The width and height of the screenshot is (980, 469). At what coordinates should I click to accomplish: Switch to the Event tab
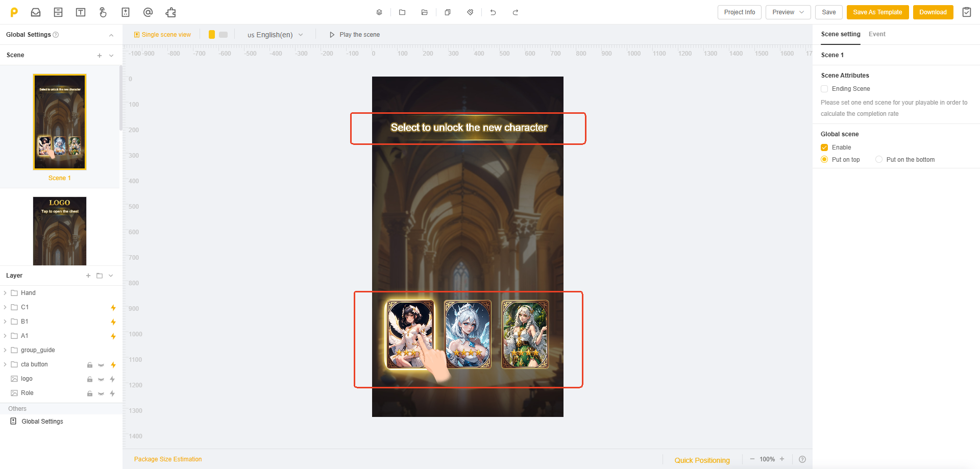click(877, 34)
